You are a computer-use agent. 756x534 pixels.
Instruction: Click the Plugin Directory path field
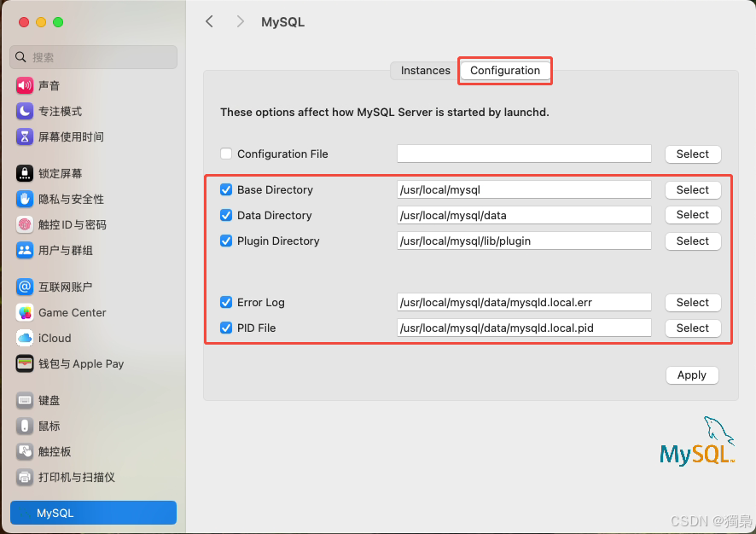coord(524,241)
